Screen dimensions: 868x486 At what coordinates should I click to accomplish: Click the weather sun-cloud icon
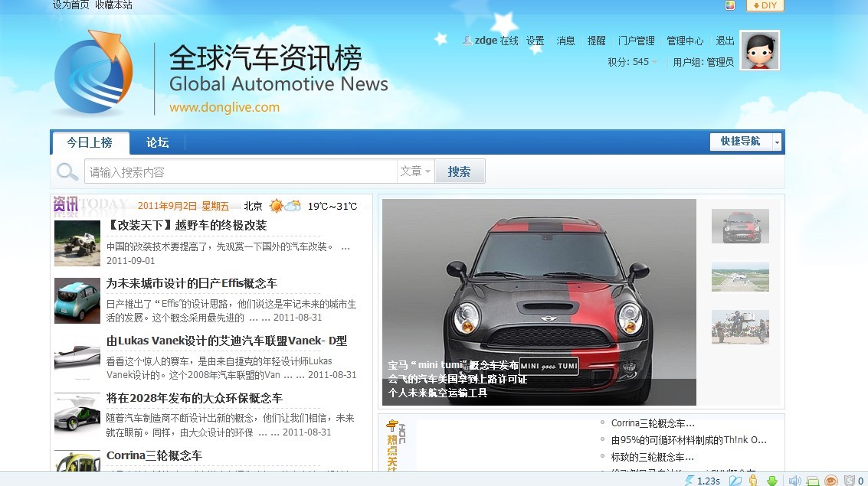click(285, 206)
